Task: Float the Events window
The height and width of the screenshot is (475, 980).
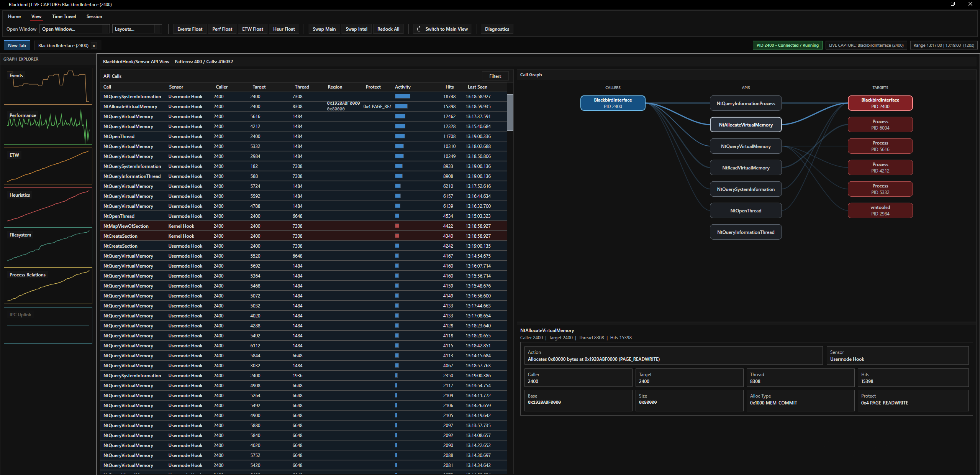Action: pos(190,29)
